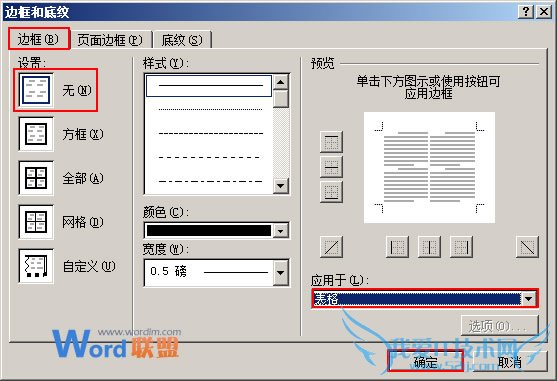Viewport: 557px width, 381px height.
Task: Choose the 自定义 (Custom) border setting icon
Action: [x=36, y=266]
